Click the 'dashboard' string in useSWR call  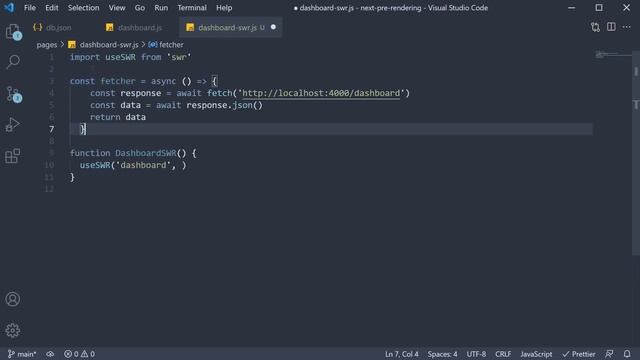coord(143,165)
